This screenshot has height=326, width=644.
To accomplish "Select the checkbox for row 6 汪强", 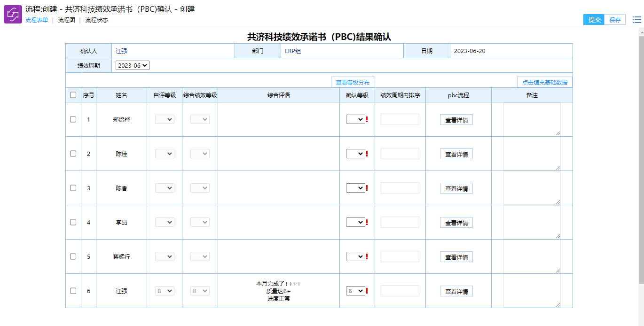I will coord(73,291).
